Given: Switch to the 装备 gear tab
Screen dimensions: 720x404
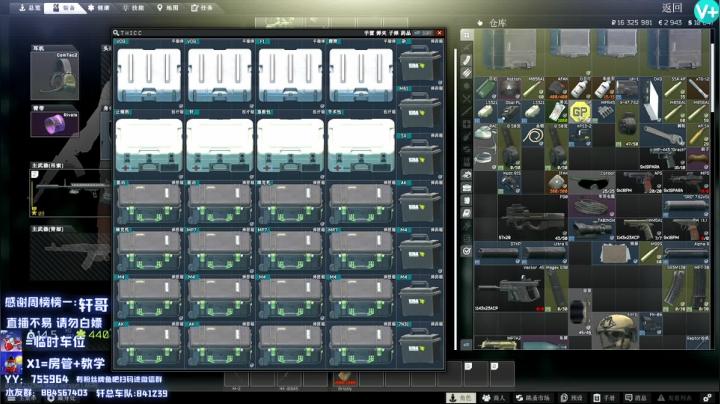Looking at the screenshot, I should click(x=64, y=8).
